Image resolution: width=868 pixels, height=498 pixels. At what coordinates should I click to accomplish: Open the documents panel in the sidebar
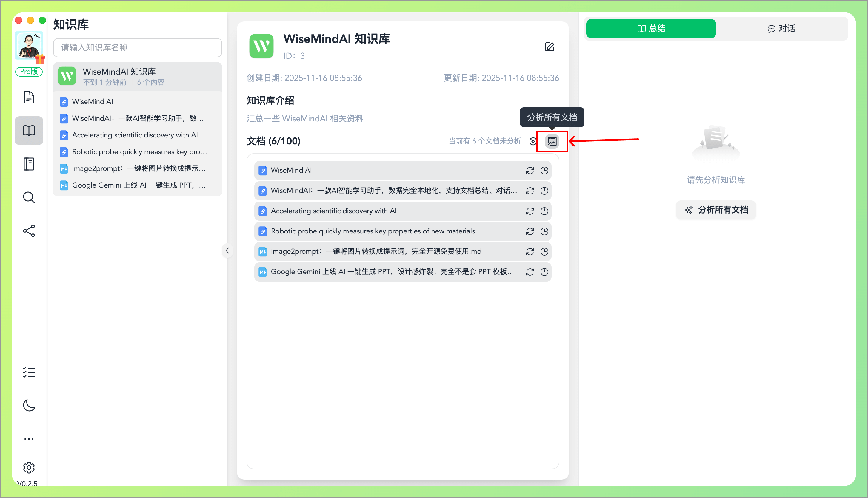[29, 98]
